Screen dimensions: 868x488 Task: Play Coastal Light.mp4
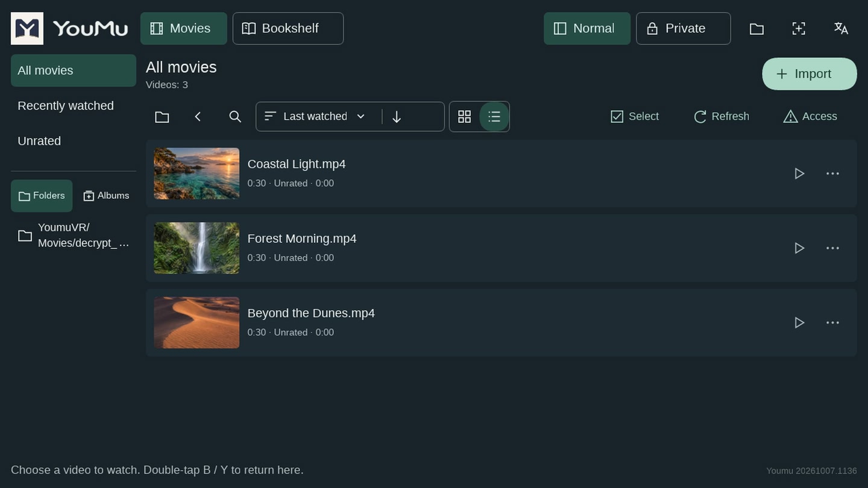(799, 174)
